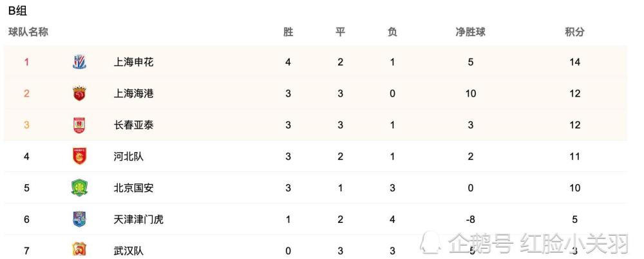Click the rank 1 number in red

pyautogui.click(x=26, y=62)
